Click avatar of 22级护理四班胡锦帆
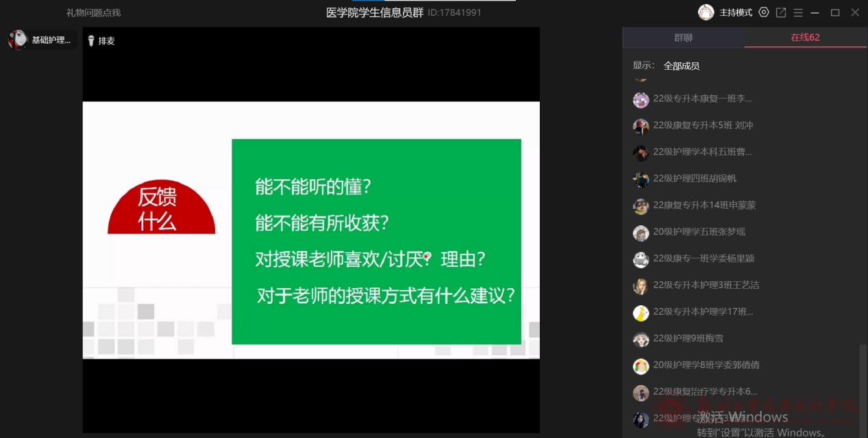 point(641,179)
